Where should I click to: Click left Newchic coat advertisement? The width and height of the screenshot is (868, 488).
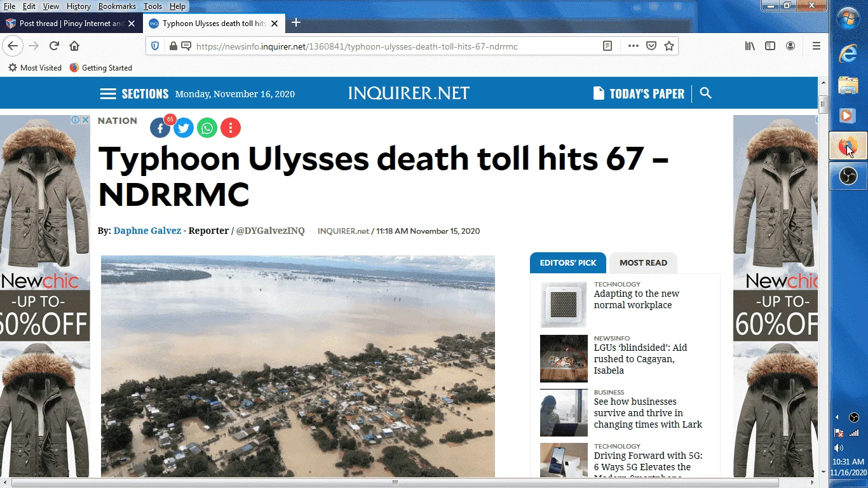(x=44, y=296)
